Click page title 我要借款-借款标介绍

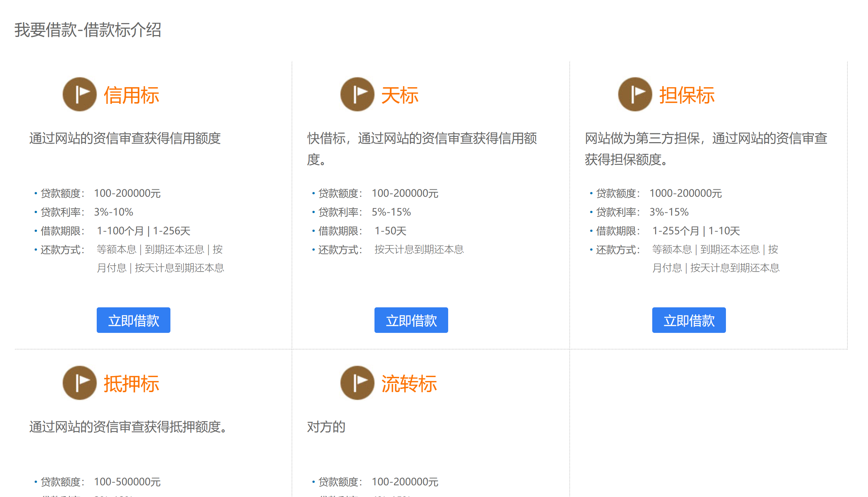(88, 30)
